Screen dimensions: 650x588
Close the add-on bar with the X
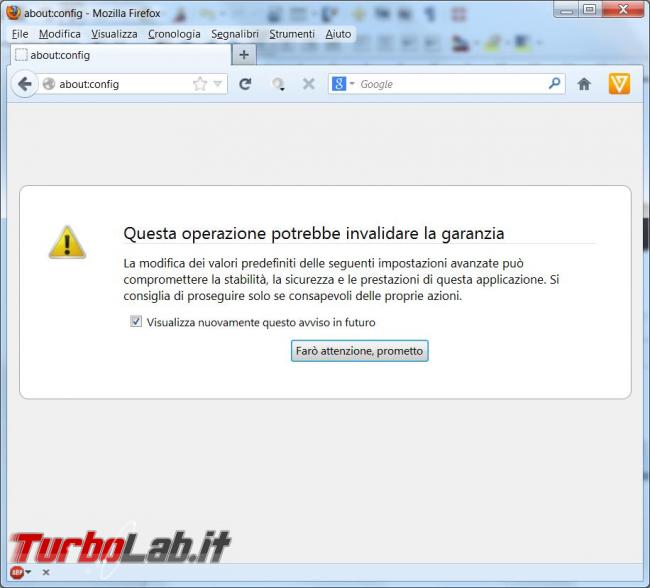click(45, 572)
